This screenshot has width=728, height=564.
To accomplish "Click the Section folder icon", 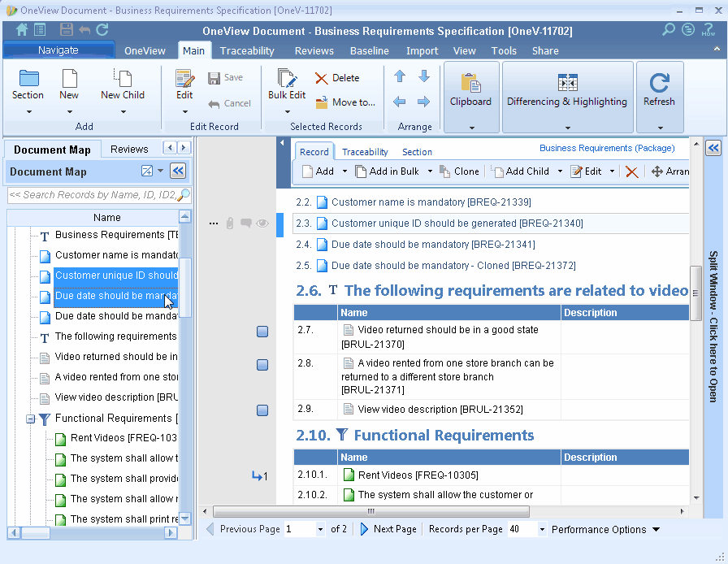I will (28, 77).
